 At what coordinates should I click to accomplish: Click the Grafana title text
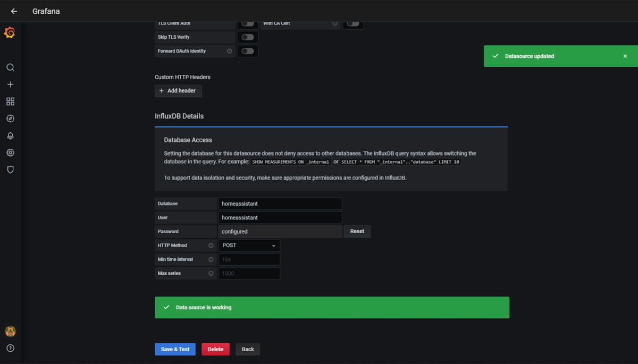click(46, 11)
